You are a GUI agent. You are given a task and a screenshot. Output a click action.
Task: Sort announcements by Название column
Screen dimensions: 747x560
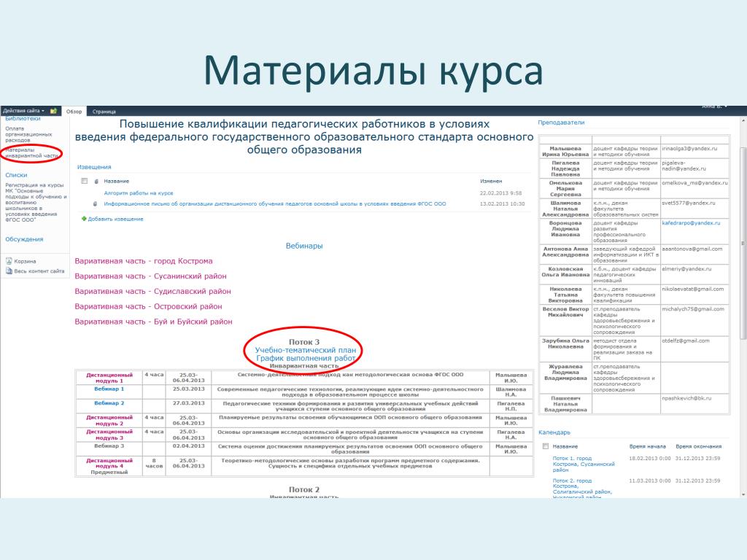117,181
